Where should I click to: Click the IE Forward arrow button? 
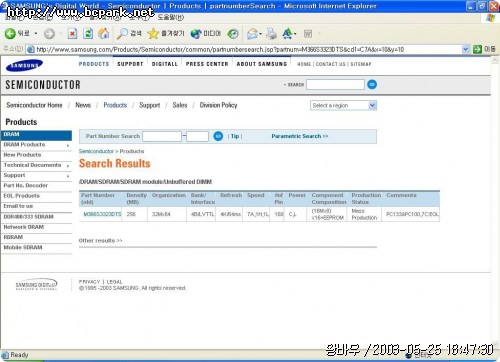pos(49,34)
